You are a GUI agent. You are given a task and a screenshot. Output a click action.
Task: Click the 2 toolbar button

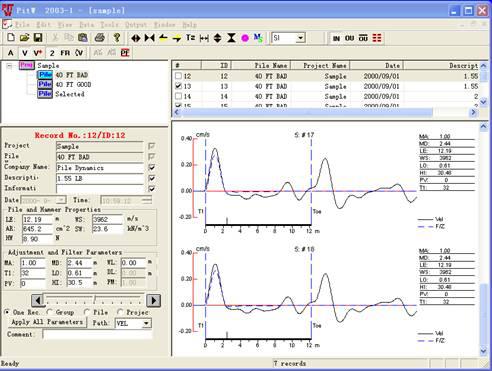pyautogui.click(x=52, y=53)
